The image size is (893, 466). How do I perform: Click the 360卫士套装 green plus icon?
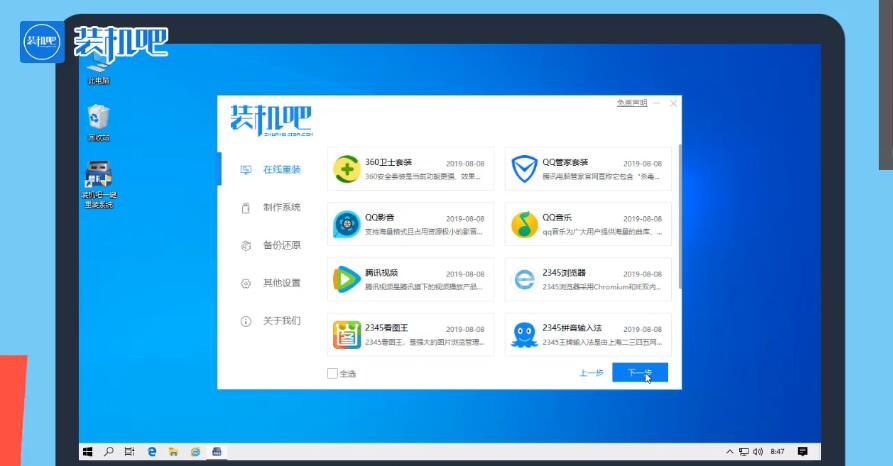347,169
